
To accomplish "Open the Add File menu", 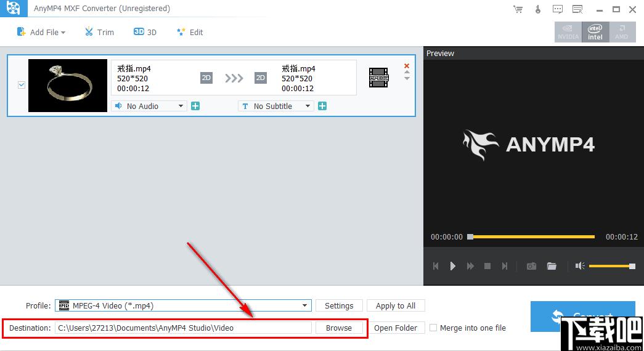I will (x=41, y=32).
